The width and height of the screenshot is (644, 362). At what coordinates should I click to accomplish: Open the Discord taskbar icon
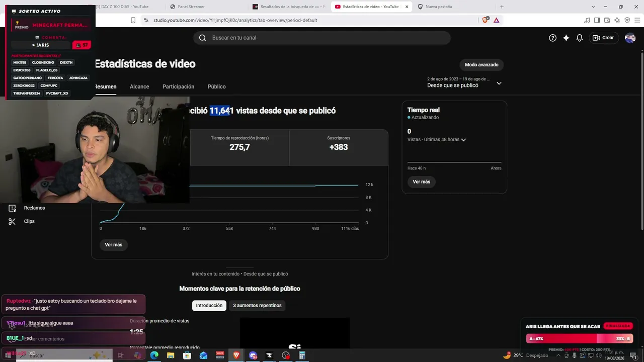coord(253,355)
